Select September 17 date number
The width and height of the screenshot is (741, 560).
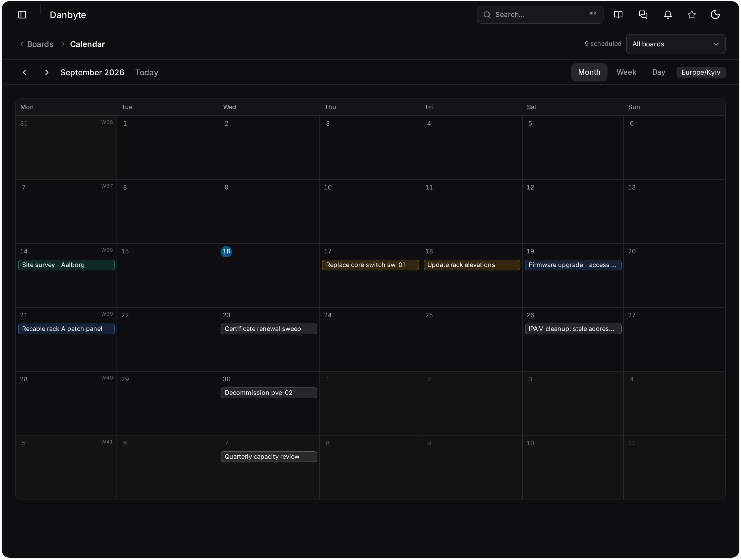(x=327, y=251)
